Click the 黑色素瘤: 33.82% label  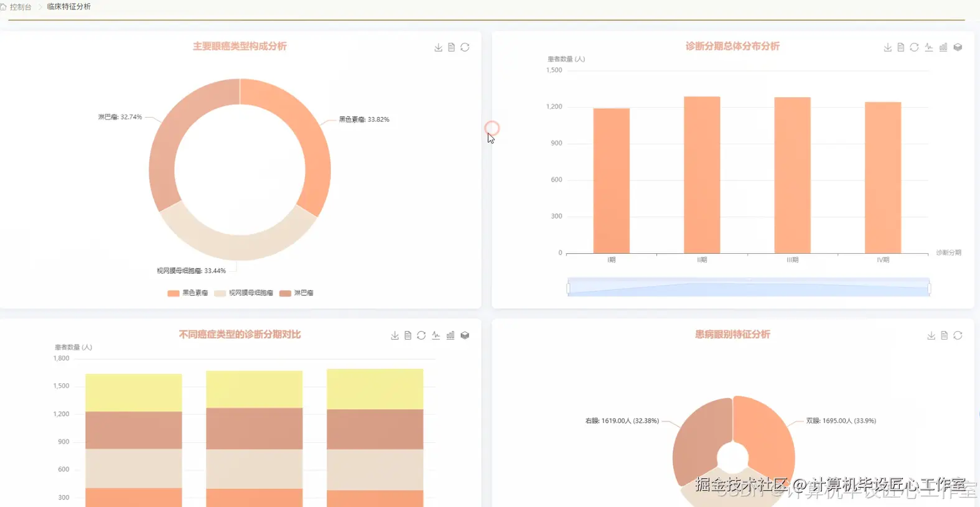pos(364,119)
